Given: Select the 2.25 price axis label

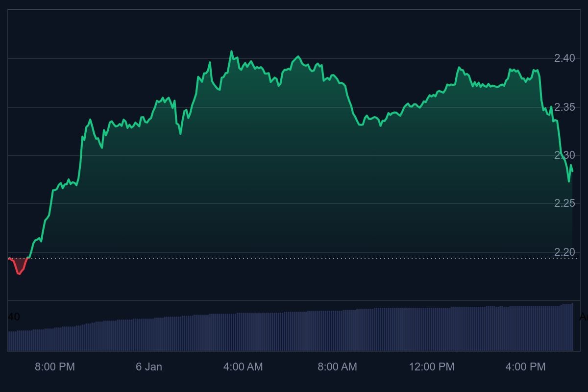Looking at the screenshot, I should tap(564, 203).
